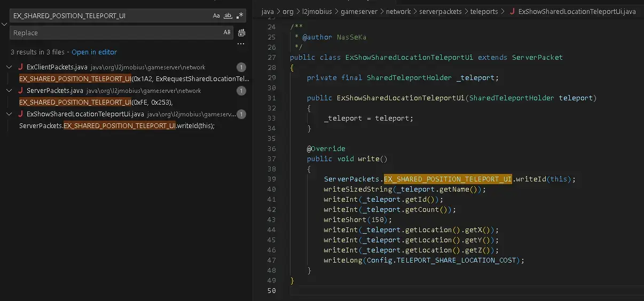The height and width of the screenshot is (301, 644).
Task: Click line number 50 in gutter
Action: pyautogui.click(x=271, y=290)
